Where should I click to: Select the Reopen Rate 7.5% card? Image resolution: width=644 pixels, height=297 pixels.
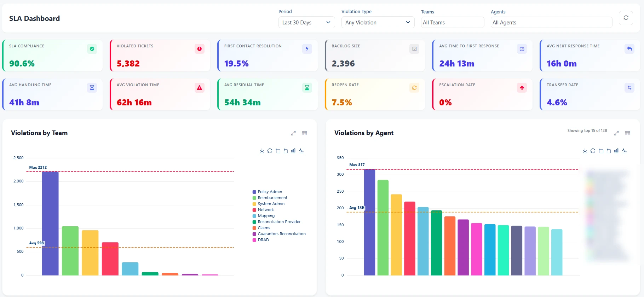[375, 94]
